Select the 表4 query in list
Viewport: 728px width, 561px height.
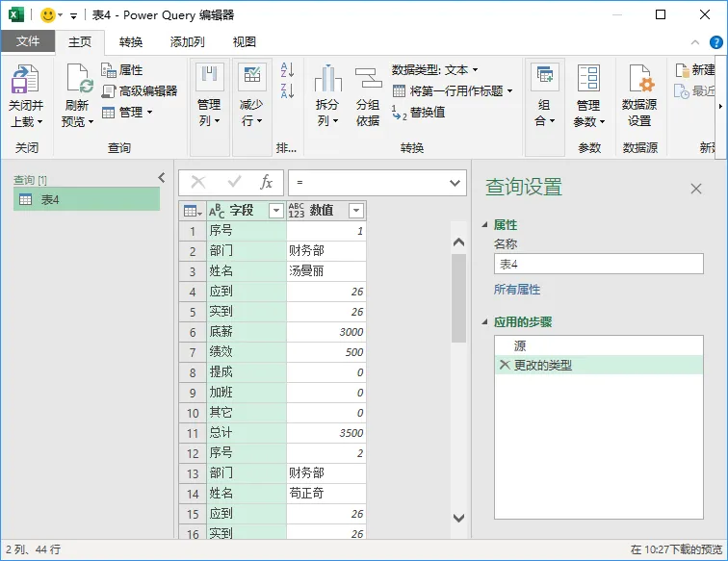tap(87, 199)
